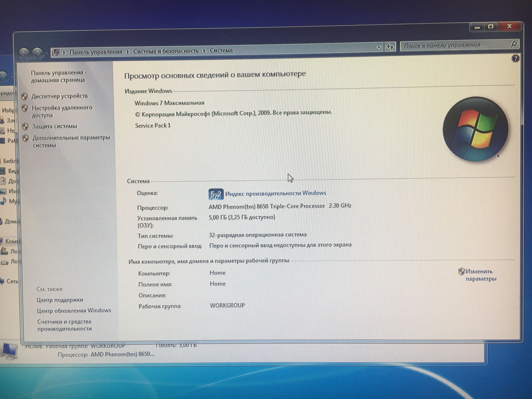The height and width of the screenshot is (399, 532).
Task: Select 5,00 ГБ (3,25 ГБ доступно) text
Action: (x=242, y=217)
